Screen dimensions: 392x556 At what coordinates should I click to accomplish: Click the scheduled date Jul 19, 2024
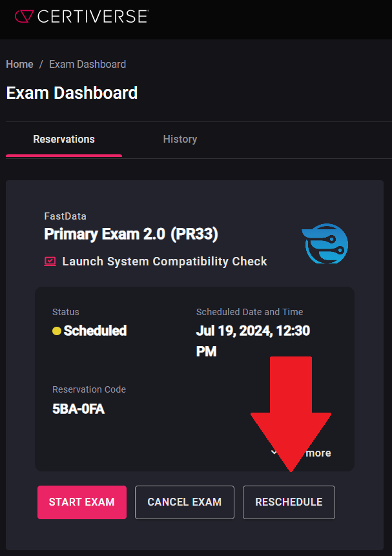pyautogui.click(x=234, y=331)
